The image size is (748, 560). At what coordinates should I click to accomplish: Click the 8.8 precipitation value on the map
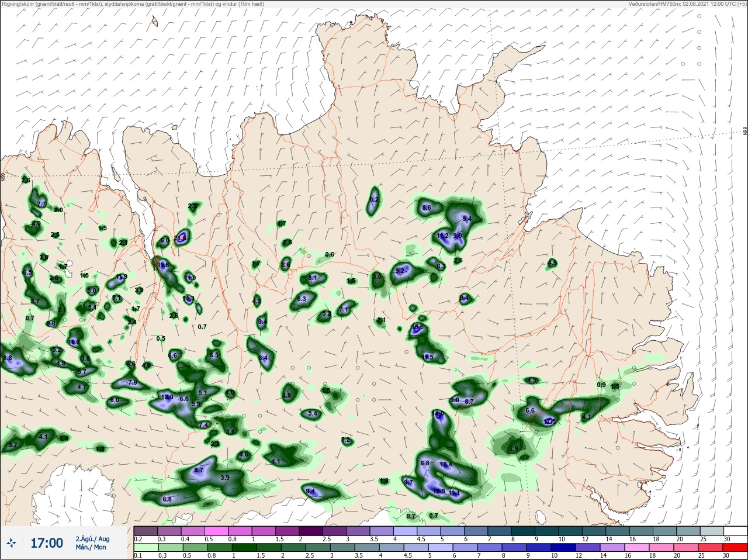tap(8, 358)
